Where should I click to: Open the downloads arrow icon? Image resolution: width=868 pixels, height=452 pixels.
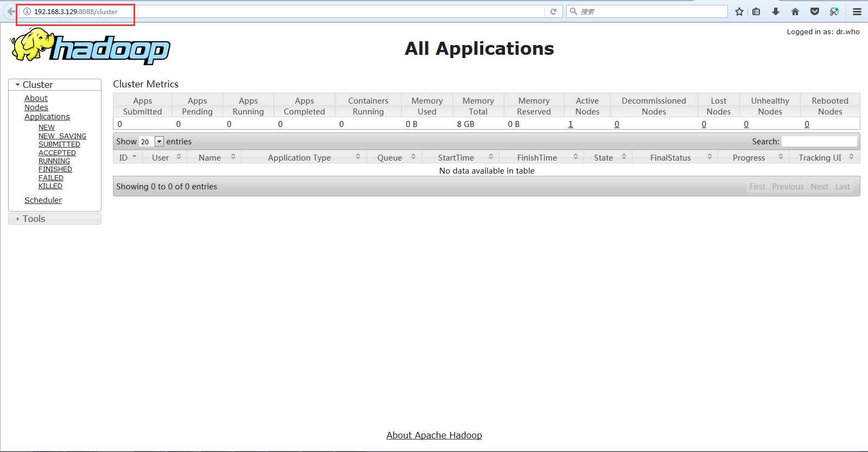(776, 11)
